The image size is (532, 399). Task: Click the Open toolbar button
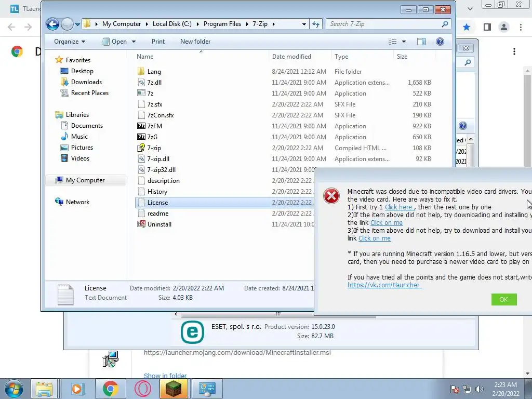click(115, 42)
